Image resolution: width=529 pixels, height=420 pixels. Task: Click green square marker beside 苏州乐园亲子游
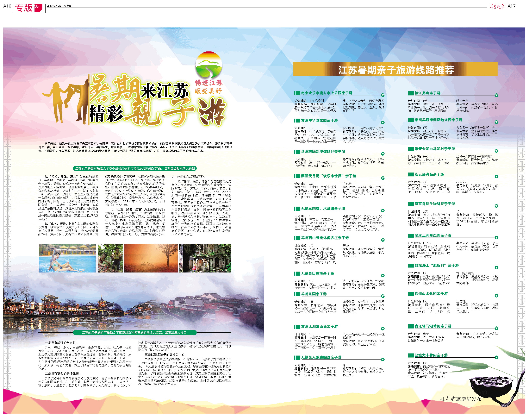(297, 294)
